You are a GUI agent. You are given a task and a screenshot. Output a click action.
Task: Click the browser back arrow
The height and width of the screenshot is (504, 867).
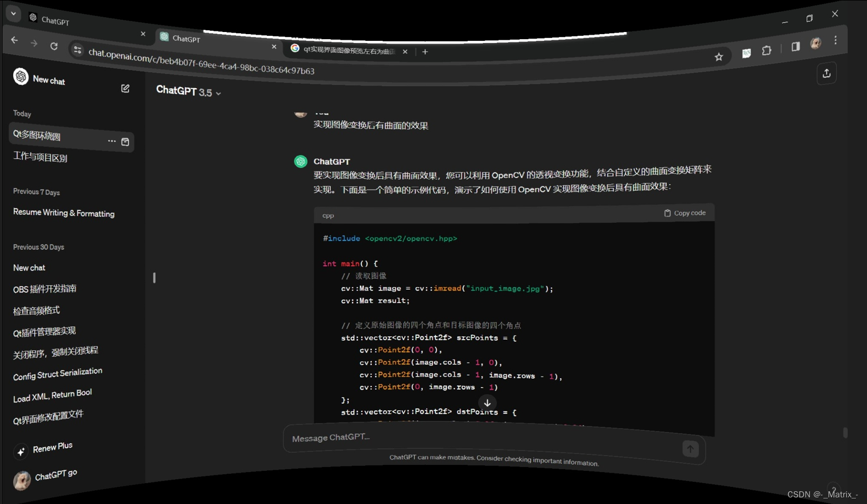[14, 40]
